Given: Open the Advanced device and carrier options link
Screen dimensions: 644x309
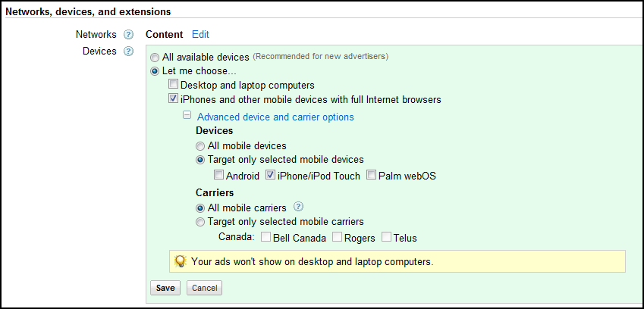Looking at the screenshot, I should click(275, 117).
